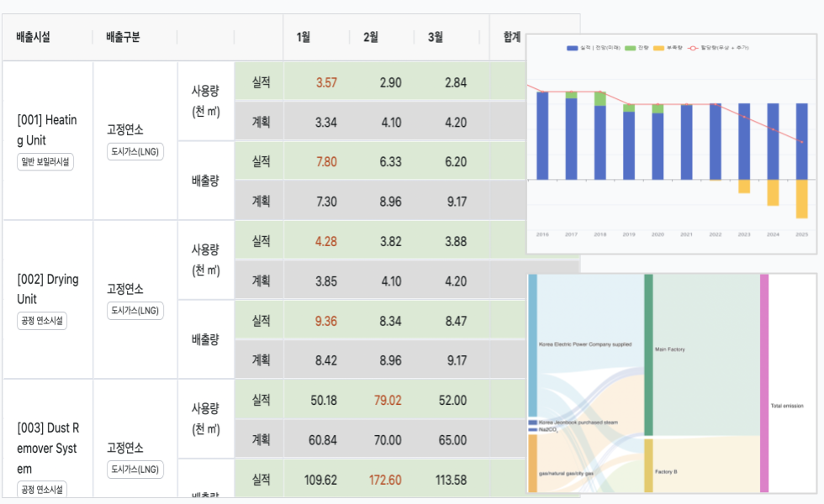Click 도시가스(LNG) tag in Heating Unit row

coord(135,152)
